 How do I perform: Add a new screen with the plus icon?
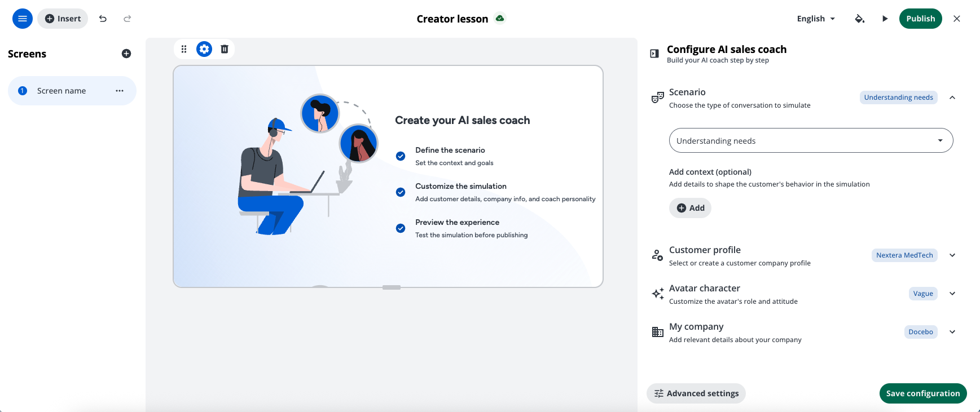[x=126, y=54]
